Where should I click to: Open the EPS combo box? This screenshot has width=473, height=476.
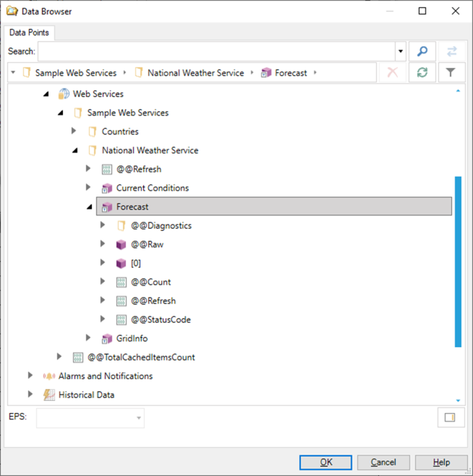pyautogui.click(x=90, y=418)
